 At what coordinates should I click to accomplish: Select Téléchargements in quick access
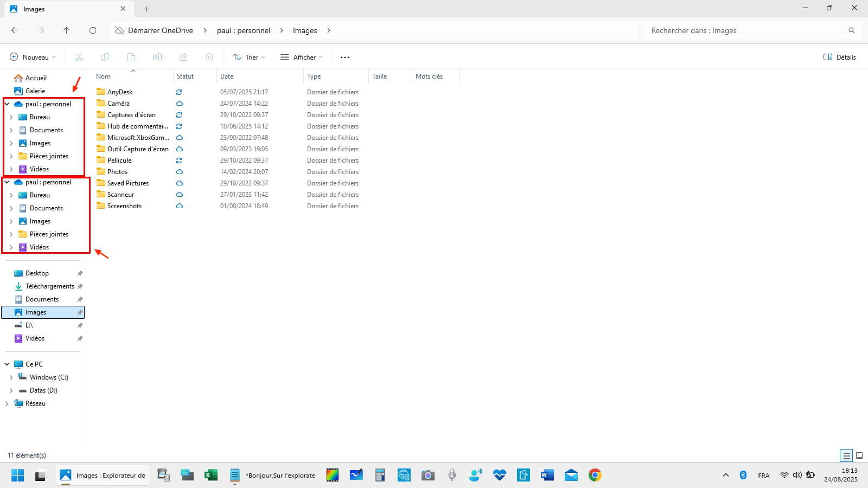[49, 286]
